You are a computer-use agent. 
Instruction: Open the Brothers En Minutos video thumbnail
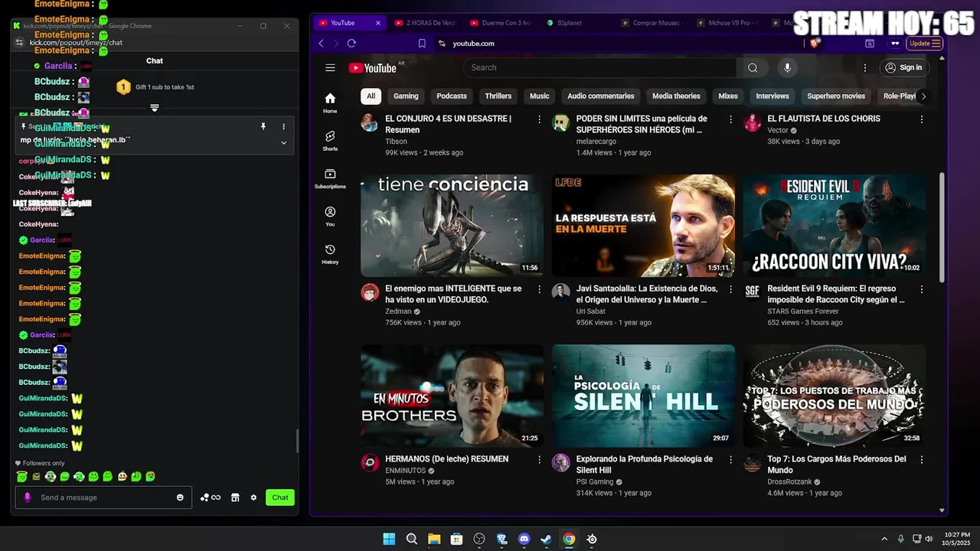coord(452,396)
